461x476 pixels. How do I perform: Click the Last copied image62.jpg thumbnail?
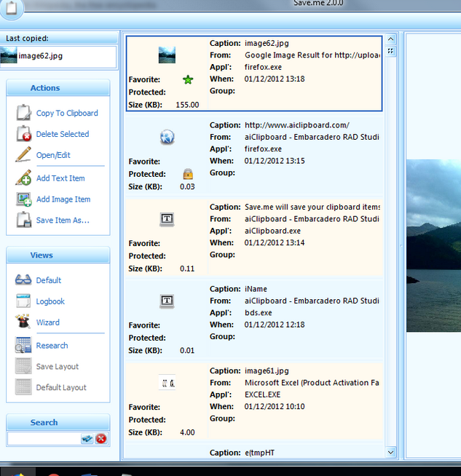(x=9, y=55)
